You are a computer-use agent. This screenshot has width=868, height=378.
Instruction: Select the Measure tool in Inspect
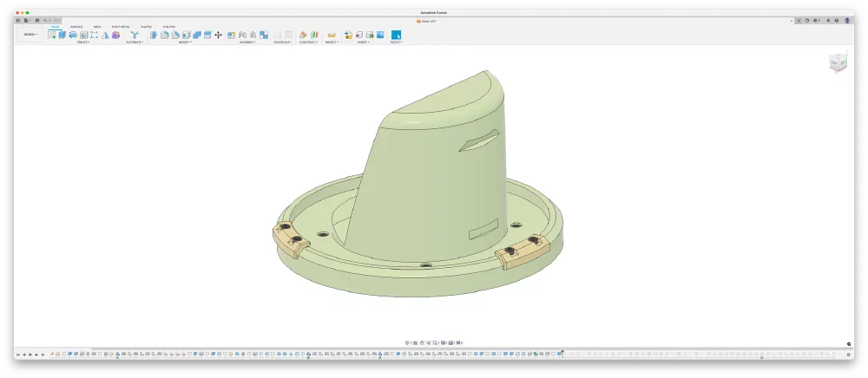pos(332,35)
